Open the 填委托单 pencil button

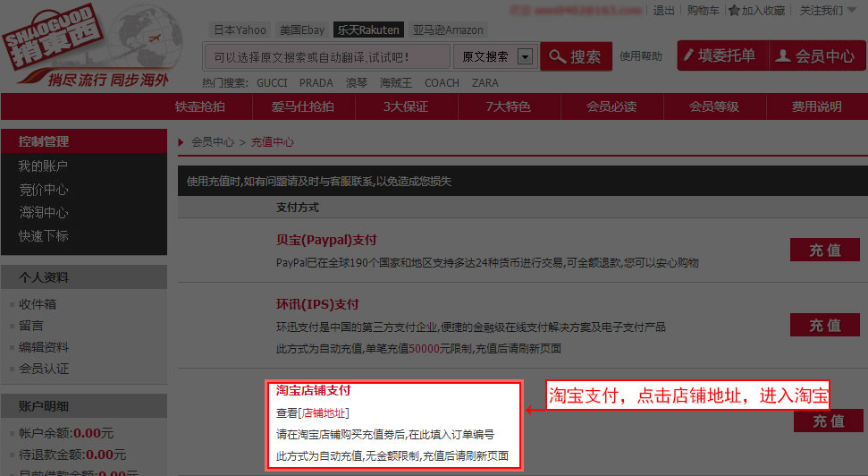(x=722, y=55)
